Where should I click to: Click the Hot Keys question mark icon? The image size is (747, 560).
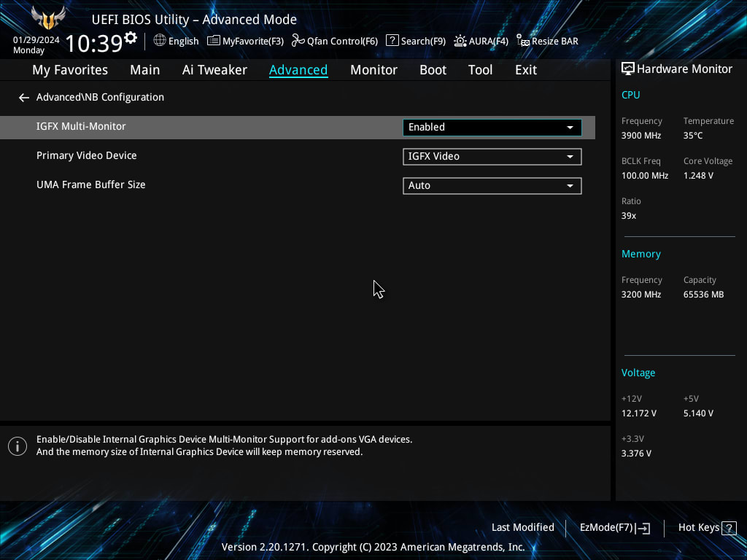coord(729,528)
